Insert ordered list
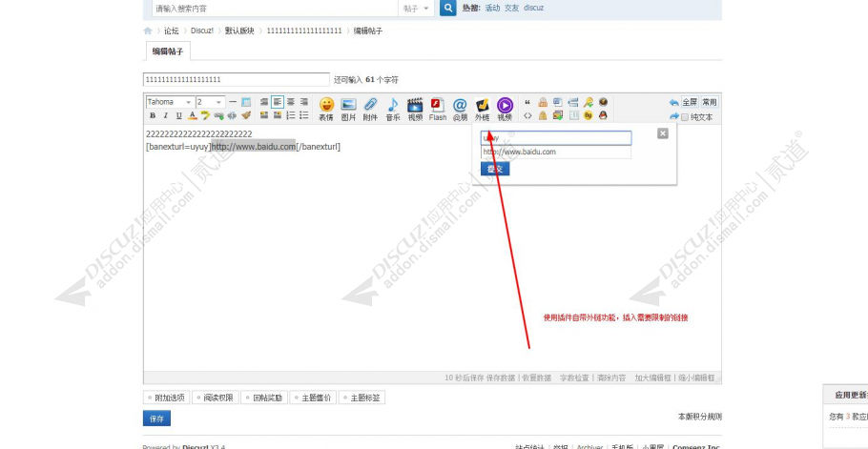The width and height of the screenshot is (868, 449). coord(291,115)
